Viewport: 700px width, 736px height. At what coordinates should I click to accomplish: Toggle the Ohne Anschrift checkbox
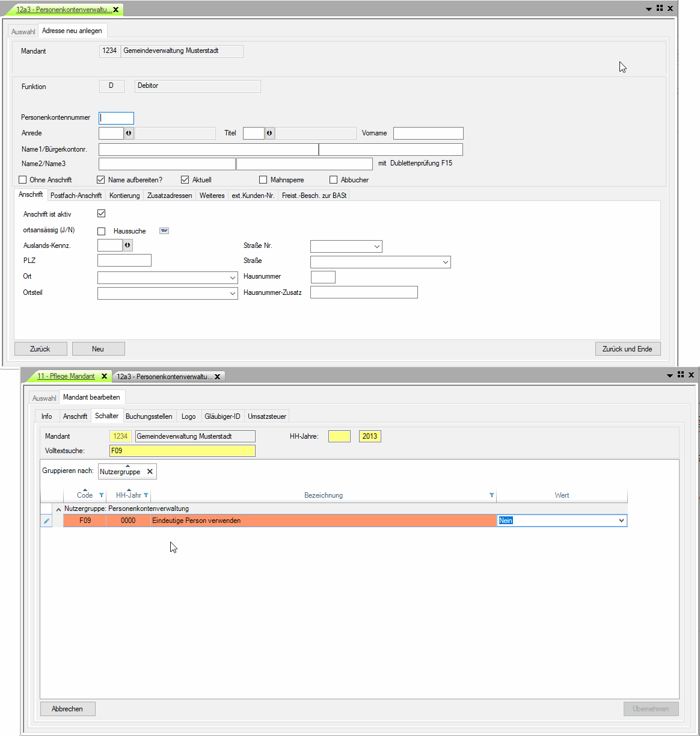tap(23, 180)
